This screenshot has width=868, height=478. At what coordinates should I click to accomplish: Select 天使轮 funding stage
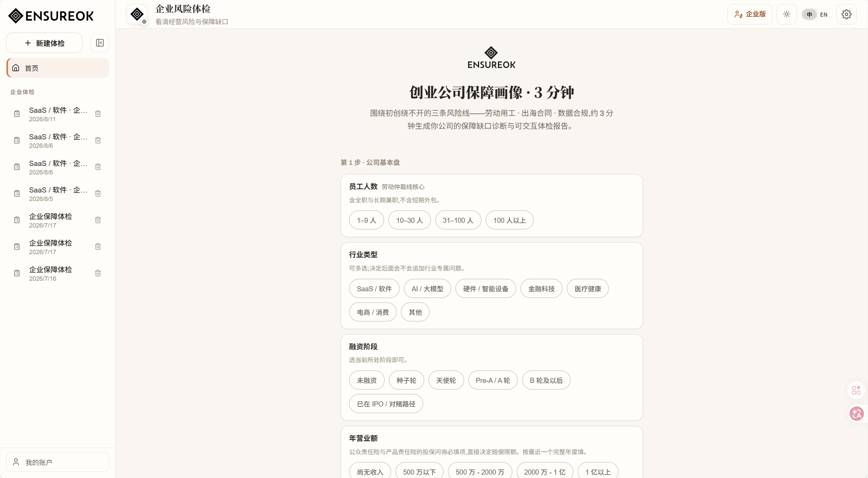coord(446,380)
